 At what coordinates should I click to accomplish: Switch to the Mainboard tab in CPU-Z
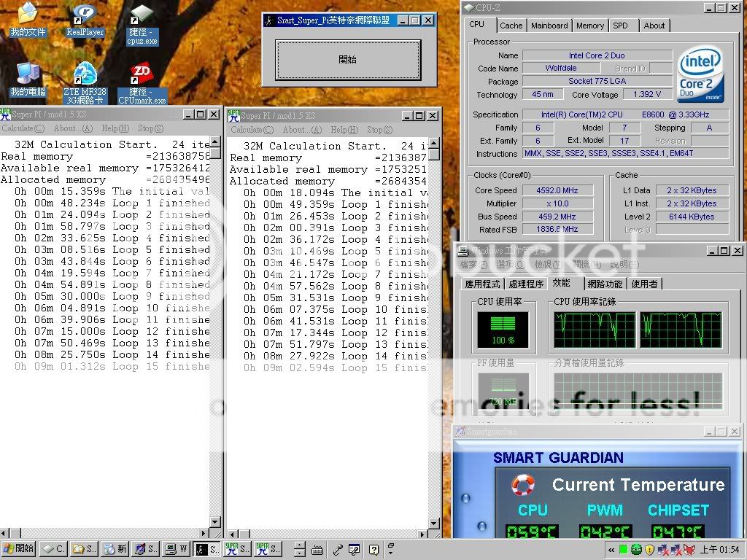click(x=549, y=26)
